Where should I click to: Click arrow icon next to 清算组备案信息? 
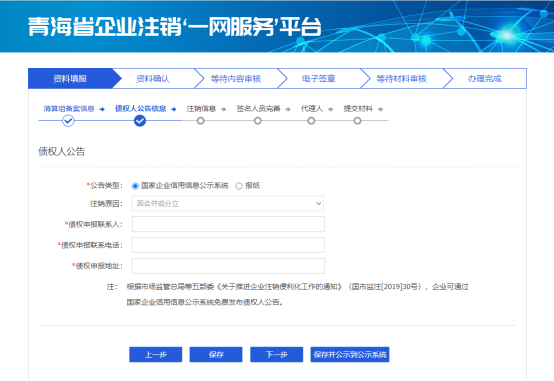(102, 109)
